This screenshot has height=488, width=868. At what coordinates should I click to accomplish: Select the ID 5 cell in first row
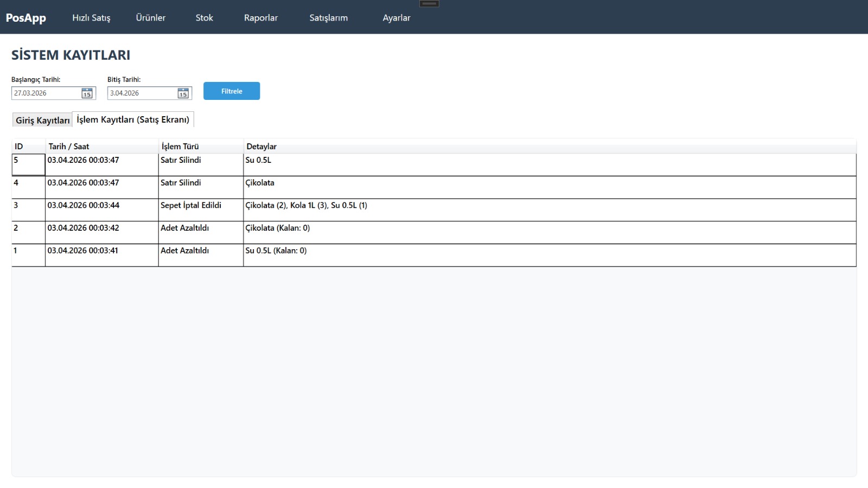(x=28, y=164)
